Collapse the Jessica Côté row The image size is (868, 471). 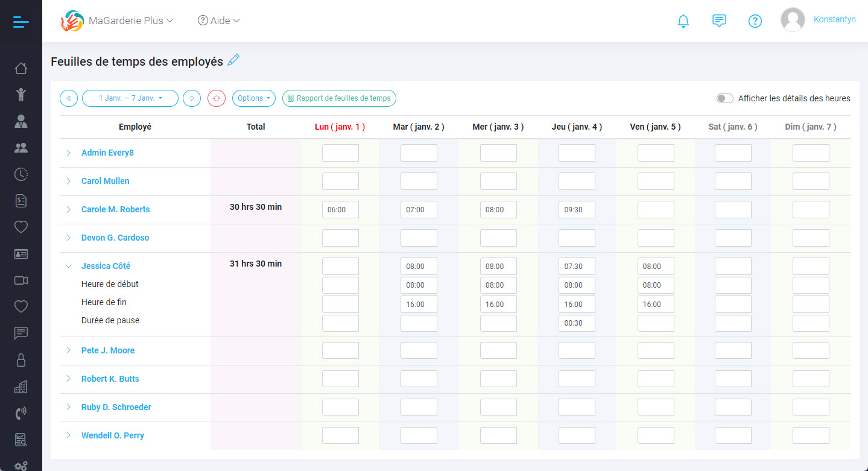(x=68, y=265)
